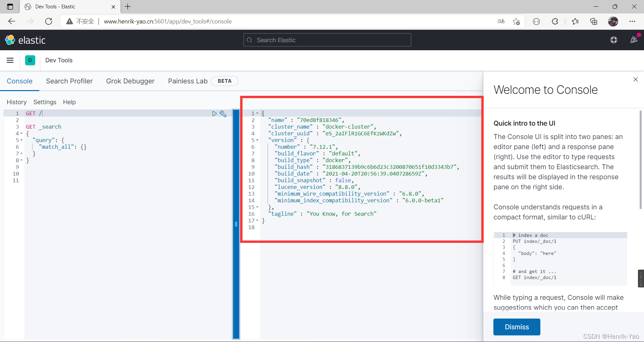Click the GET _search request line

pyautogui.click(x=44, y=127)
